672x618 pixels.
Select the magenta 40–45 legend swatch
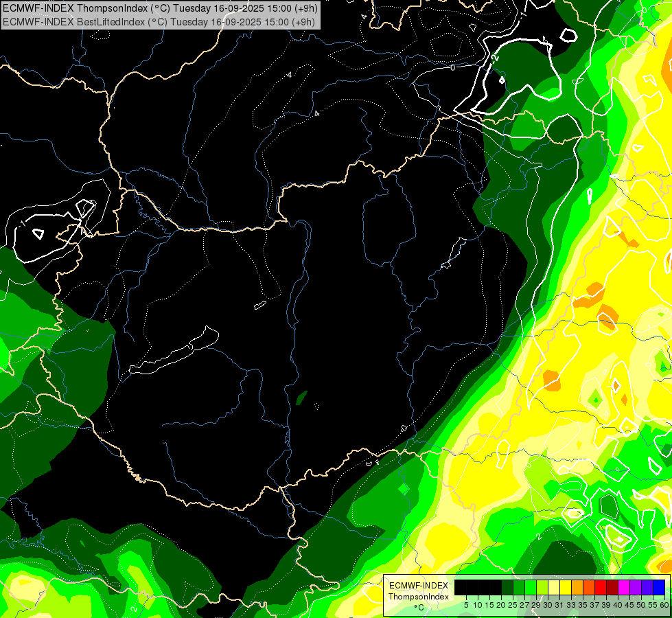coord(624,587)
